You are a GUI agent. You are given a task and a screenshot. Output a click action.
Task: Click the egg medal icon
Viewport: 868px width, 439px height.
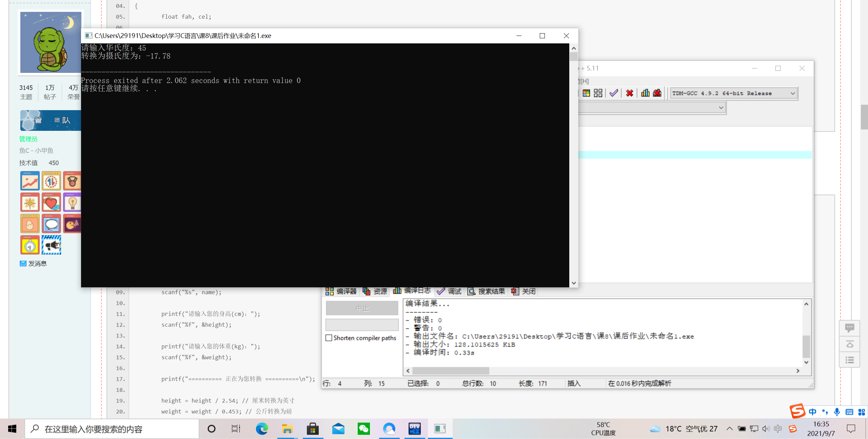30,224
